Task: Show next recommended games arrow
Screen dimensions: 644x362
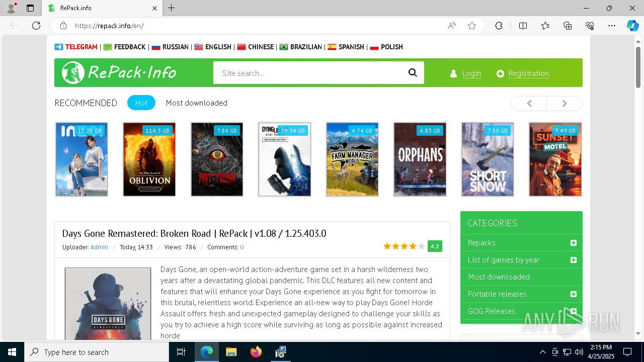Action: [x=565, y=103]
